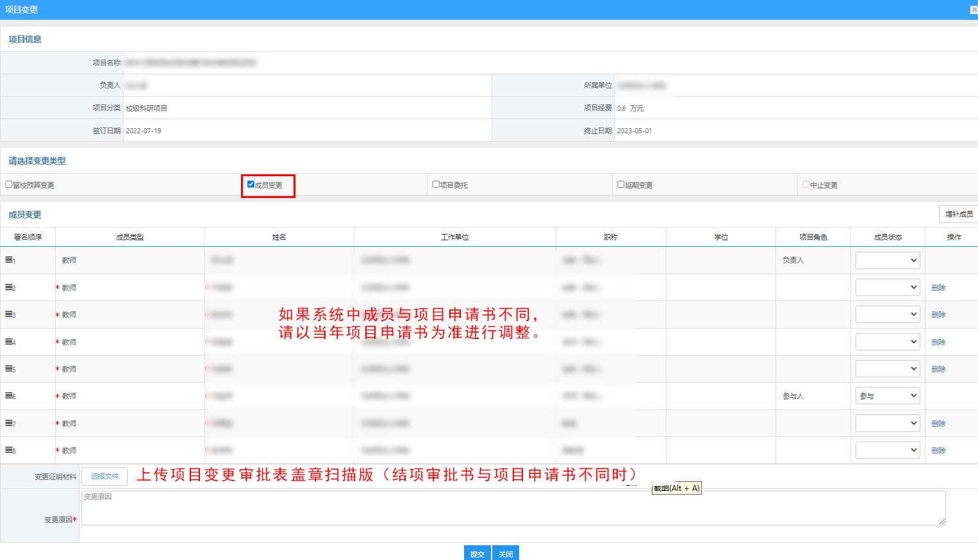Click the 关闭 button at bottom
The width and height of the screenshot is (978, 560).
[506, 554]
